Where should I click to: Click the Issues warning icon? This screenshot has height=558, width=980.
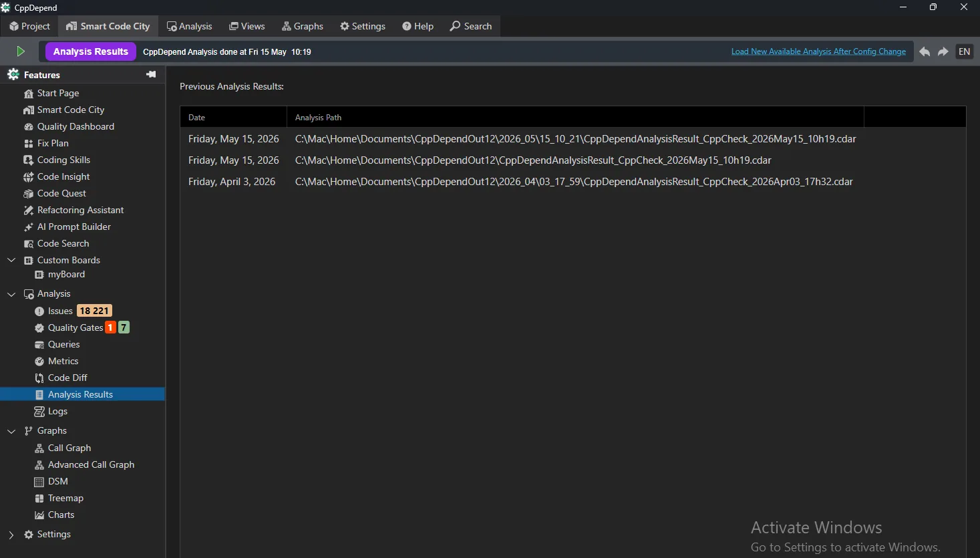pyautogui.click(x=39, y=311)
